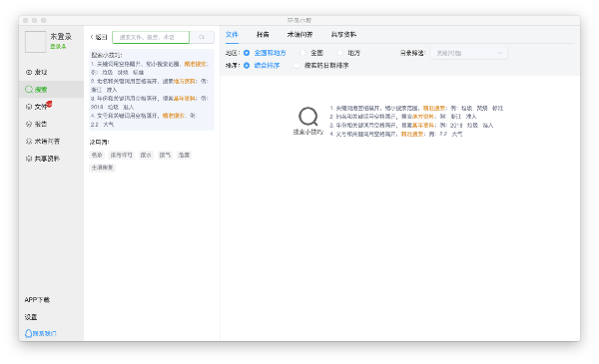Viewport: 599px width, 364px height.
Task: Choose the date-order sorting radio option
Action: [297, 66]
